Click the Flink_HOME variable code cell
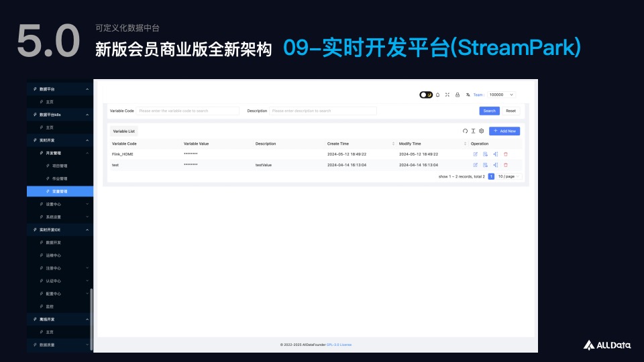The image size is (644, 362). (x=122, y=154)
